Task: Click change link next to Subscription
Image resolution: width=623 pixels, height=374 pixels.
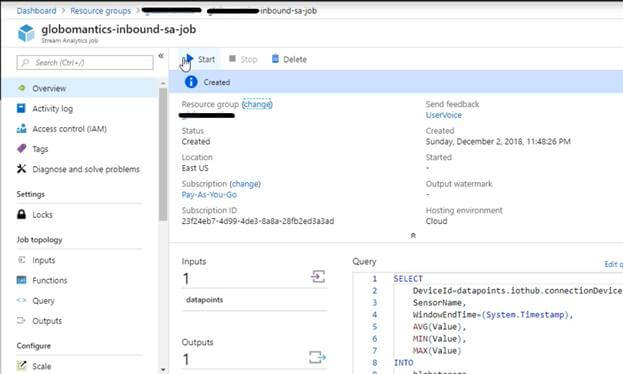Action: 246,184
